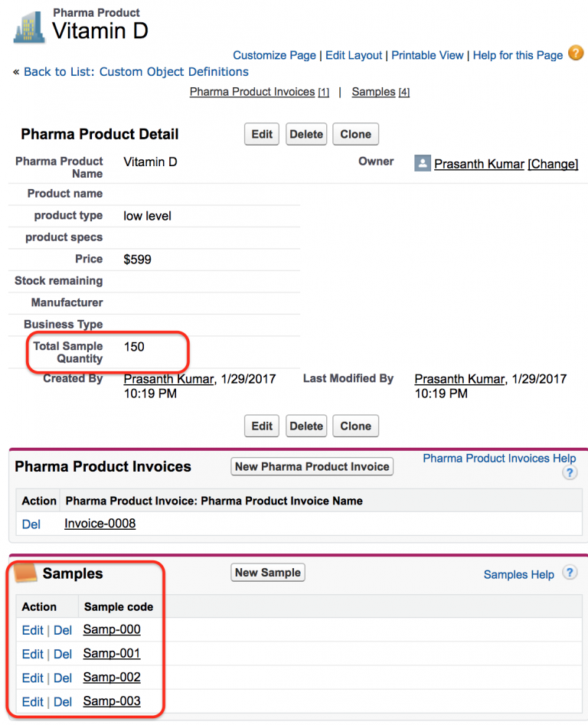Open the Customize Page link
The width and height of the screenshot is (588, 725).
tap(274, 55)
